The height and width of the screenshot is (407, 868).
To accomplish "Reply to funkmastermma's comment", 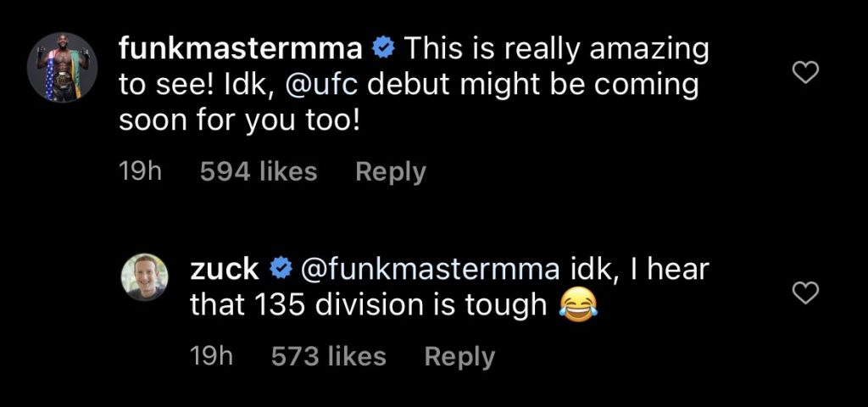I will point(390,172).
